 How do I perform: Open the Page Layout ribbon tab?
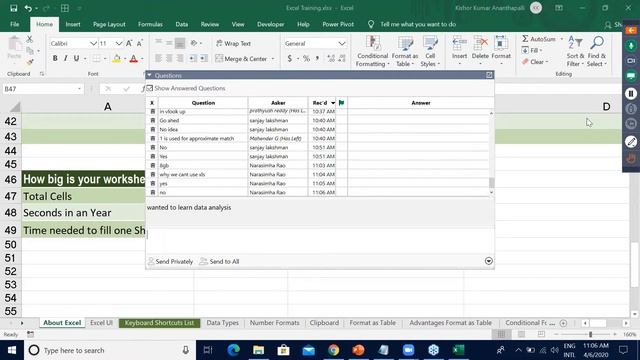point(109,24)
